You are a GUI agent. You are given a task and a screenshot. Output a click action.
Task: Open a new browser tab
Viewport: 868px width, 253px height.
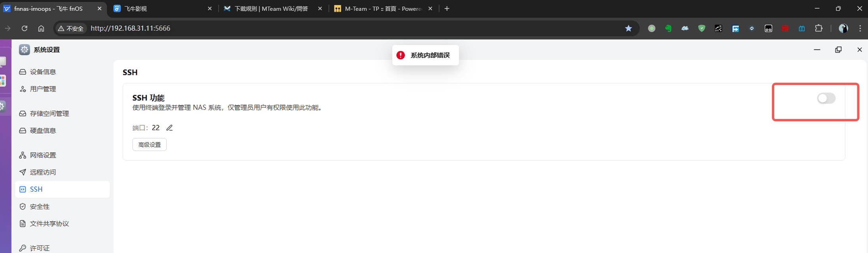click(x=447, y=9)
